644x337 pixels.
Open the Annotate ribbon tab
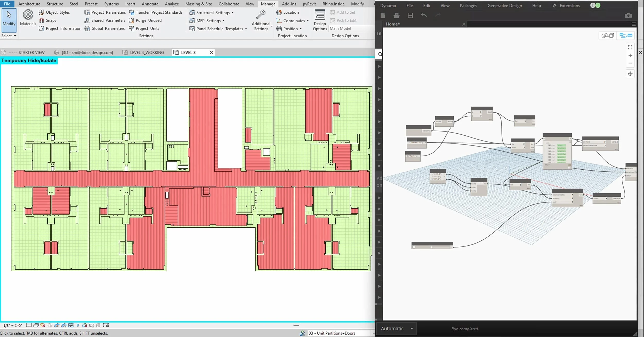(x=150, y=4)
